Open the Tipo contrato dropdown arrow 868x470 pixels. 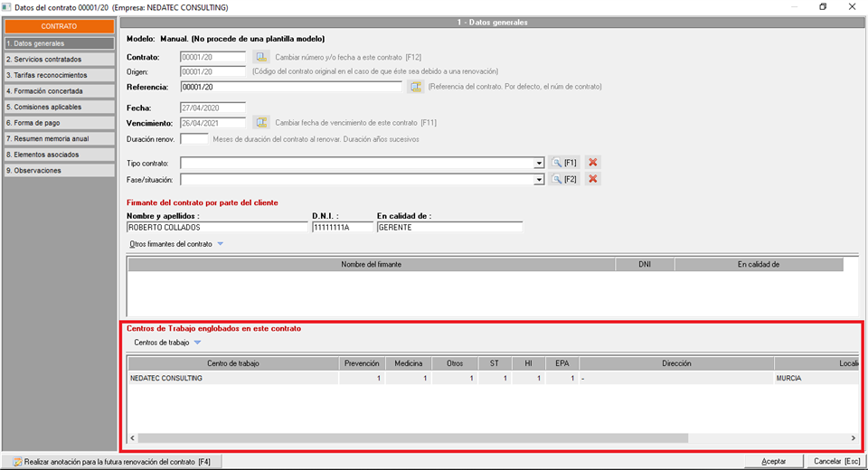click(x=539, y=164)
